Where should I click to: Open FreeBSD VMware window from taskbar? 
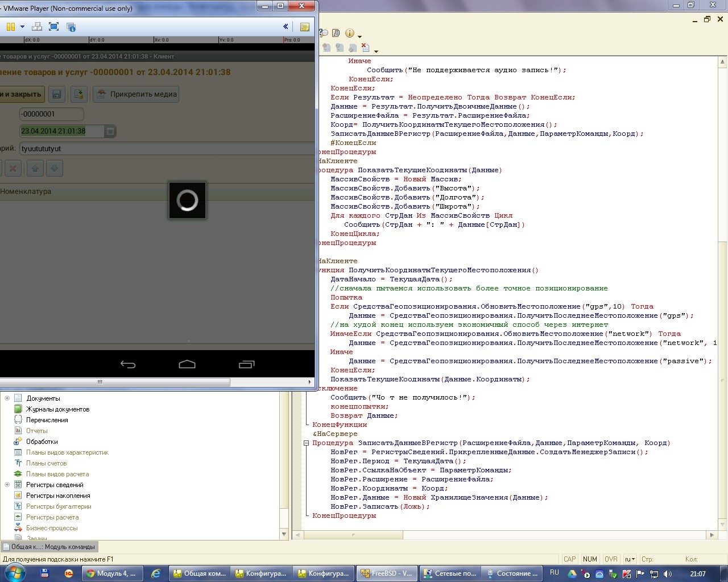point(387,573)
